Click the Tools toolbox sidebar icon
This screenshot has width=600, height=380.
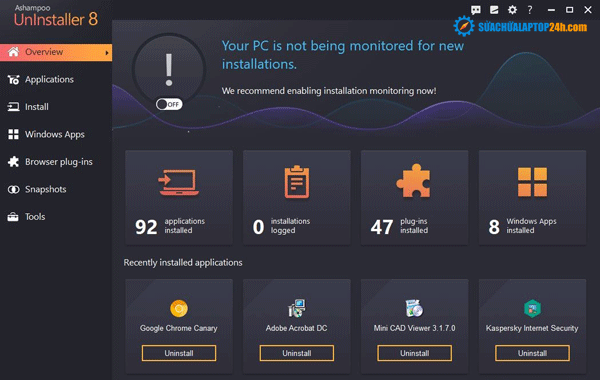click(x=13, y=217)
